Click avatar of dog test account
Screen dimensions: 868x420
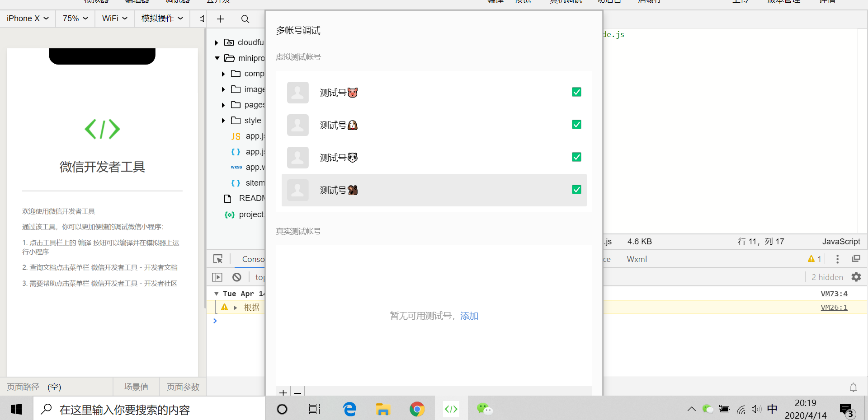298,125
